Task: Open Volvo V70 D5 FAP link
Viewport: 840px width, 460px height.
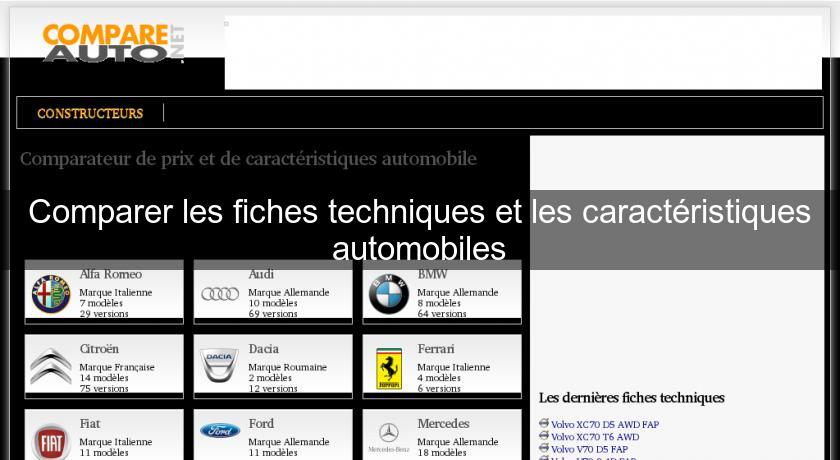Action: (x=589, y=449)
